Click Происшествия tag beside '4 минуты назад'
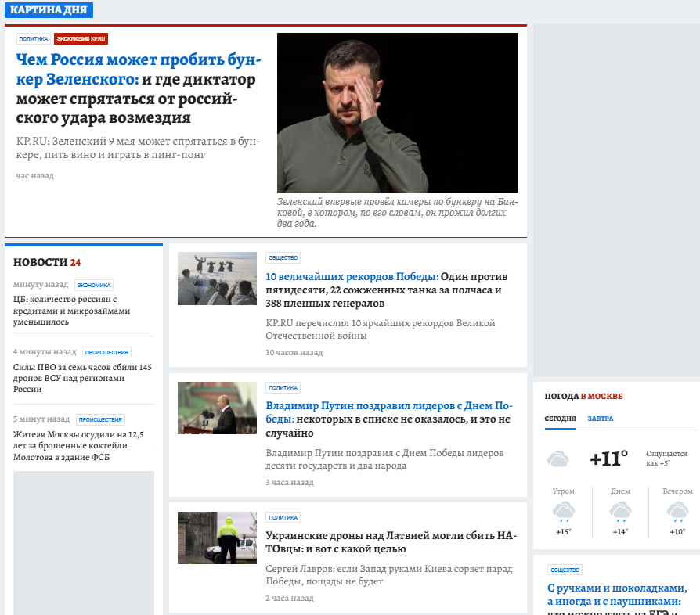 [106, 352]
